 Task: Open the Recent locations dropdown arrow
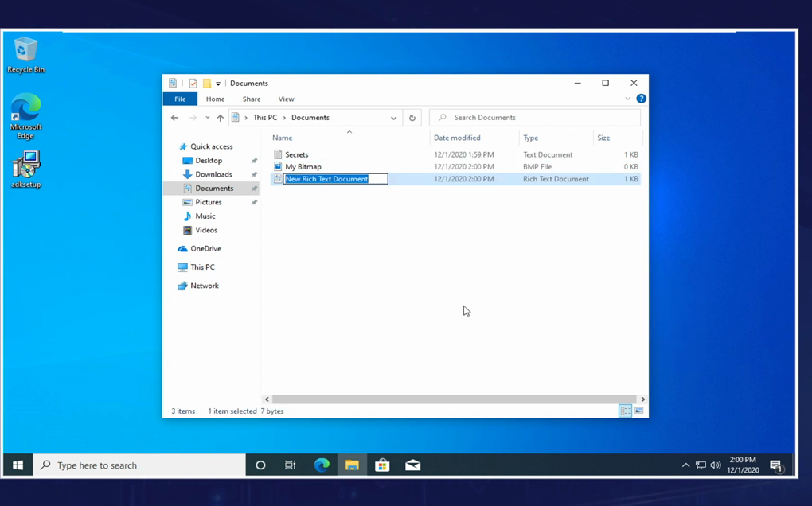[207, 118]
